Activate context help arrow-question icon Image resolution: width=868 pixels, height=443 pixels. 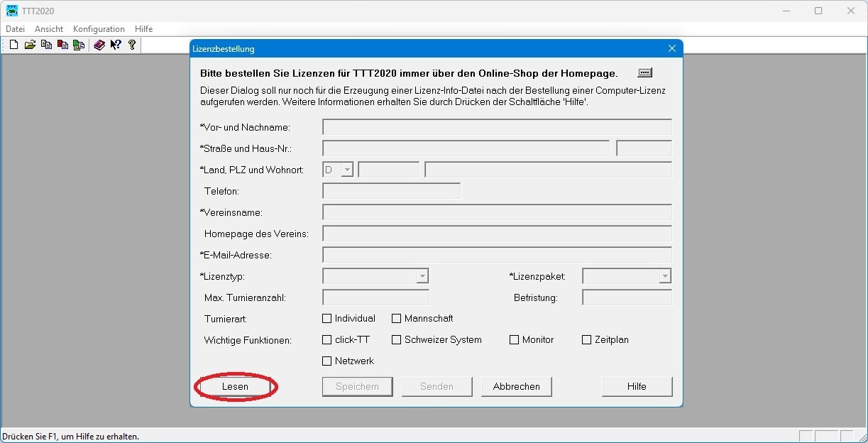(116, 45)
